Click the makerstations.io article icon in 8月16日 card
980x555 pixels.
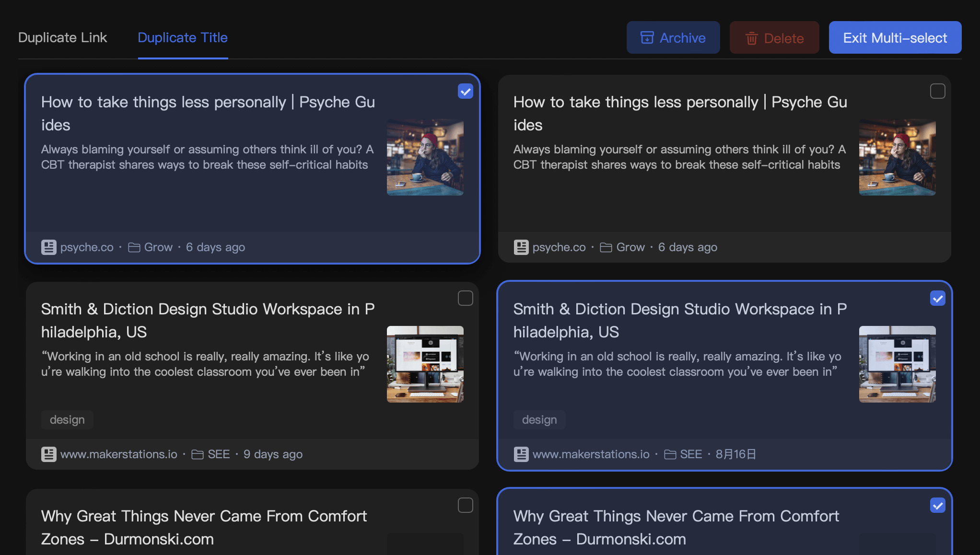tap(521, 454)
